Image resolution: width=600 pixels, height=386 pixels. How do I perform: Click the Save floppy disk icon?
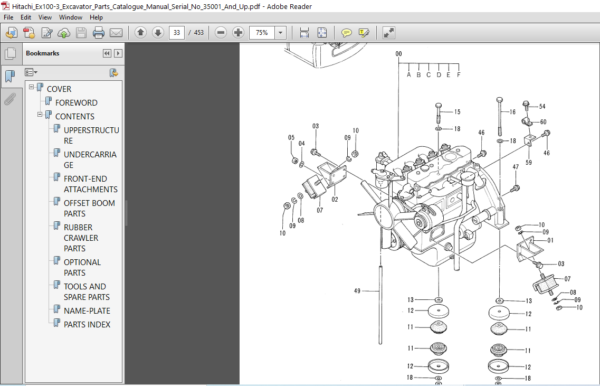point(81,33)
